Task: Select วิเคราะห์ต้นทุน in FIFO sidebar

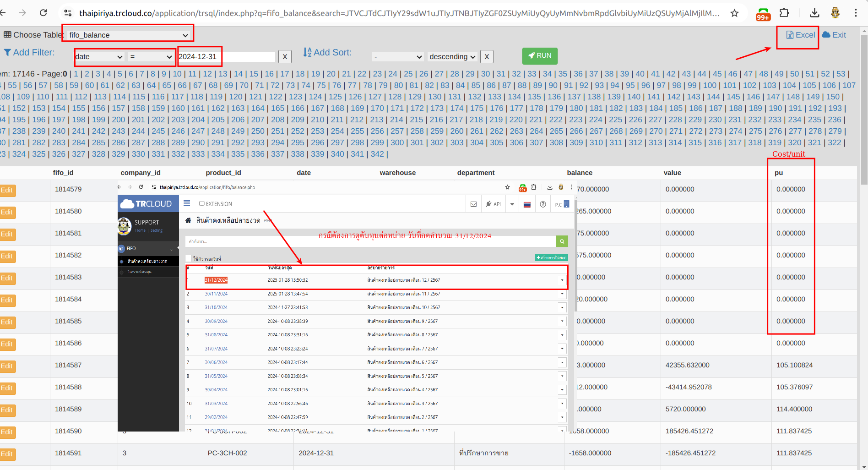Action: click(x=140, y=272)
